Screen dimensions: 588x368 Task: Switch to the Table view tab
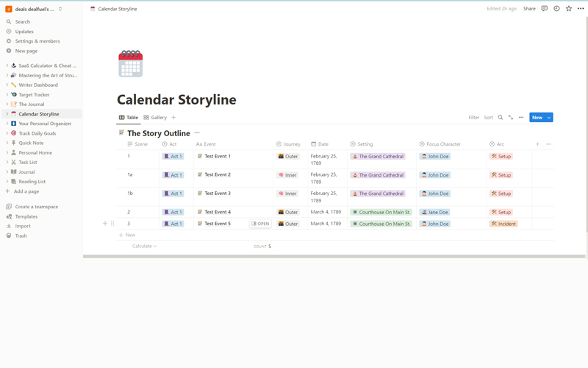129,118
